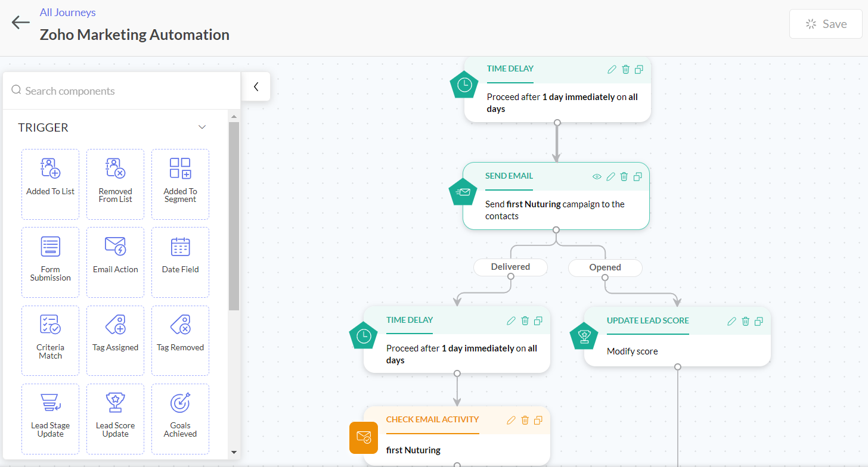Click the Opened branch label
This screenshot has height=467, width=868.
pyautogui.click(x=605, y=267)
